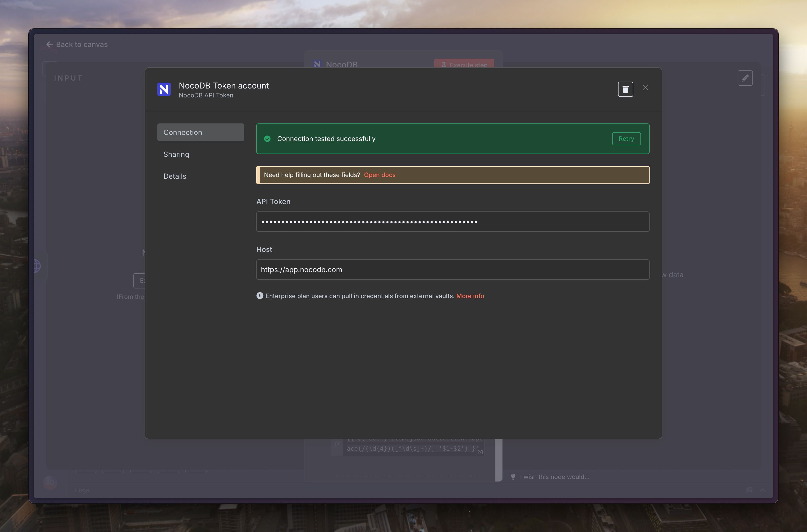Close the NocoDB Token account dialog
Image resolution: width=807 pixels, height=532 pixels.
click(645, 88)
